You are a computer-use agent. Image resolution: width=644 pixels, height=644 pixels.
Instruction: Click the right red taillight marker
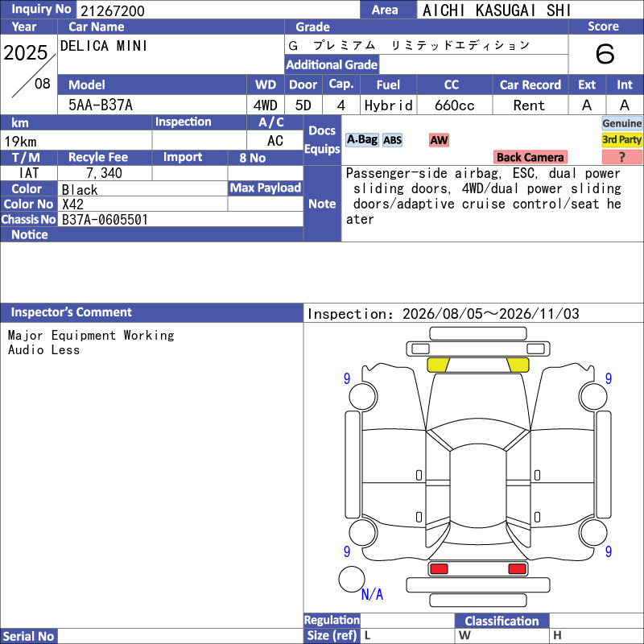coord(517,569)
